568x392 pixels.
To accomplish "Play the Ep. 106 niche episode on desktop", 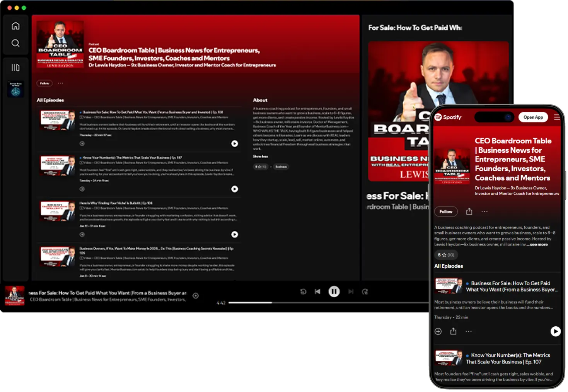I will tap(235, 234).
